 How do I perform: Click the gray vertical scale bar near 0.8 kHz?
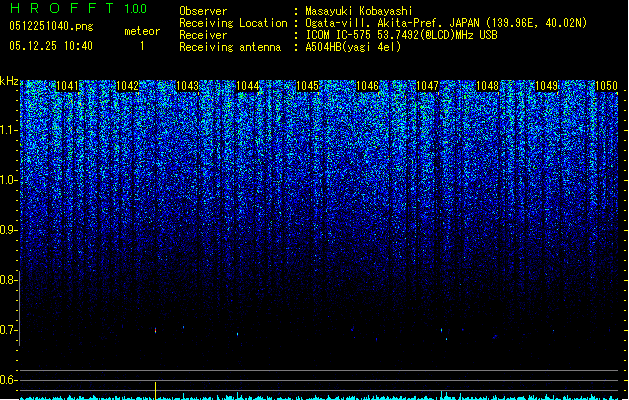click(20, 308)
